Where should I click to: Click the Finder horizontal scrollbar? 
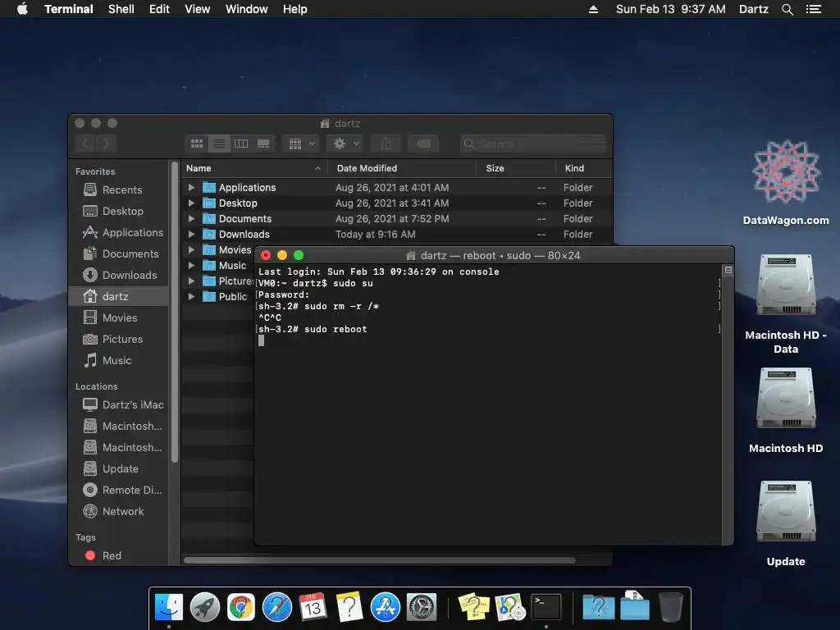pos(379,560)
